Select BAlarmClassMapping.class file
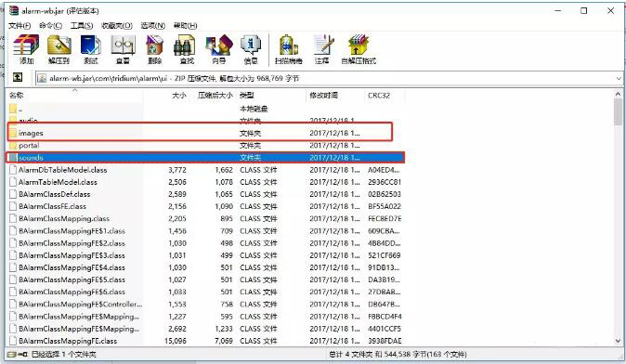This screenshot has width=626, height=364. pos(205,218)
